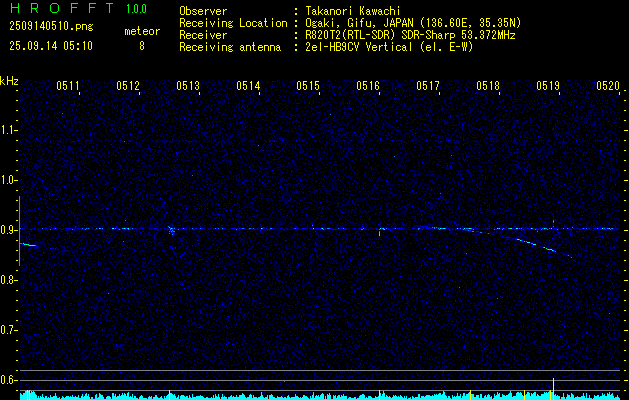Click bright echo segment before 0511
629x400 pixels.
click(28, 244)
